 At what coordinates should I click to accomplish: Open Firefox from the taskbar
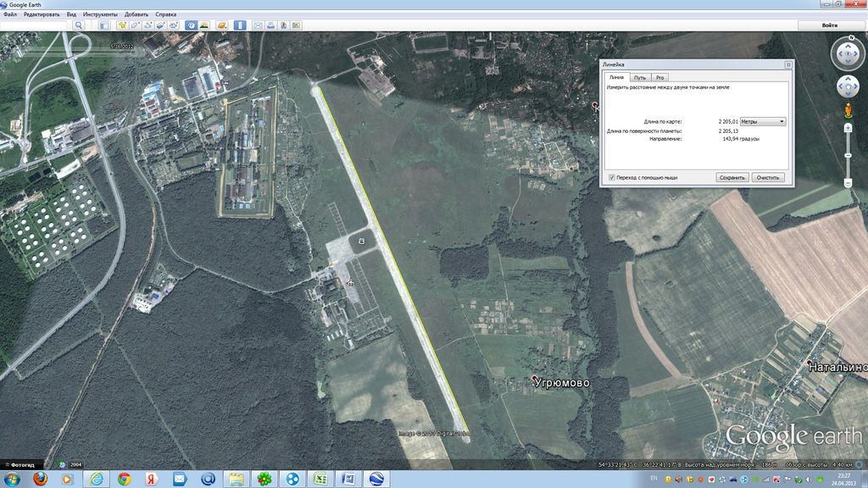tap(40, 479)
